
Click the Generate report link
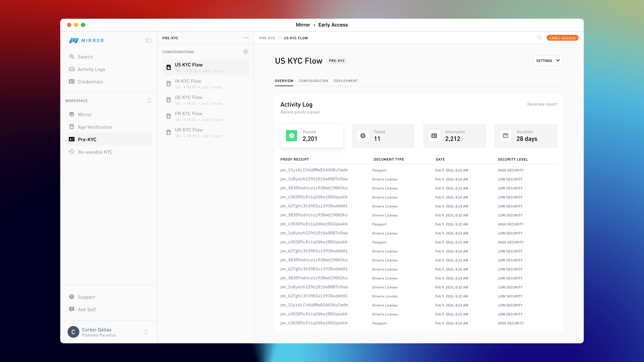tap(542, 104)
